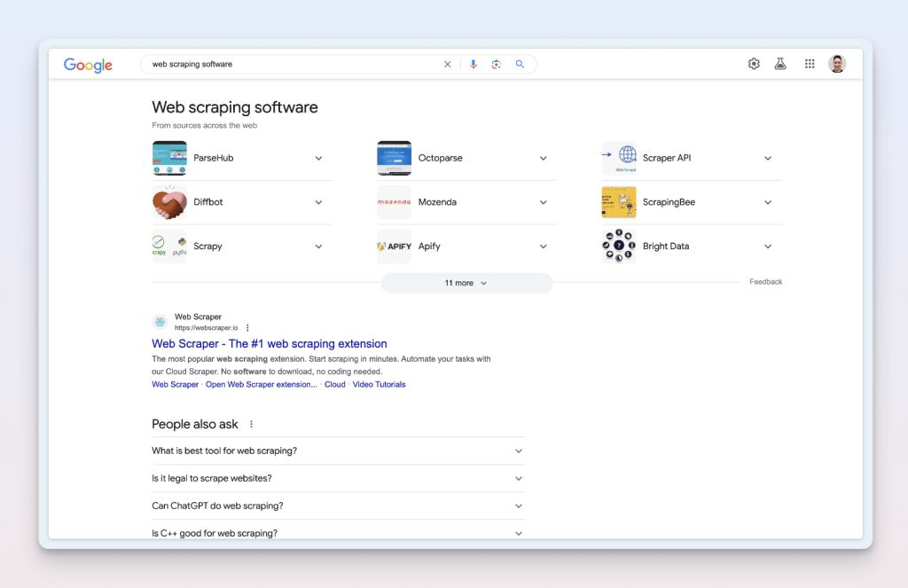Click 'From sources across the web' text
This screenshot has width=908, height=588.
205,125
